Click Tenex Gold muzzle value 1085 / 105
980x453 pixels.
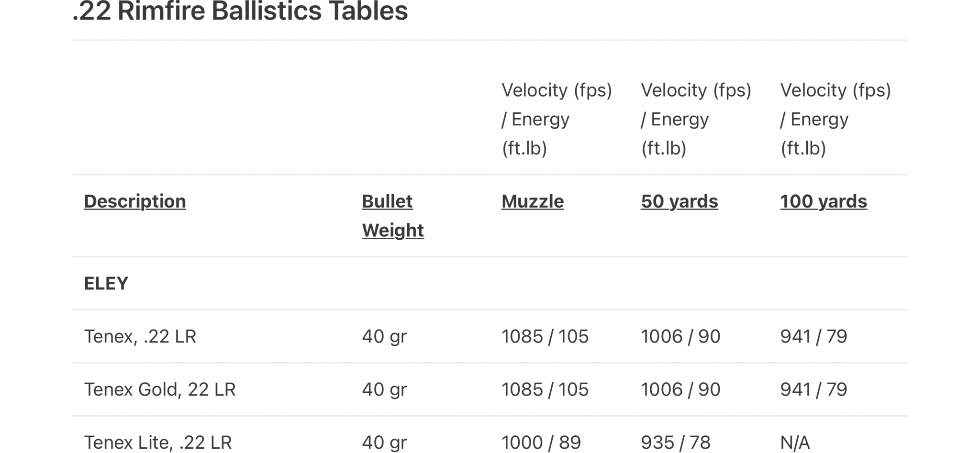(545, 390)
